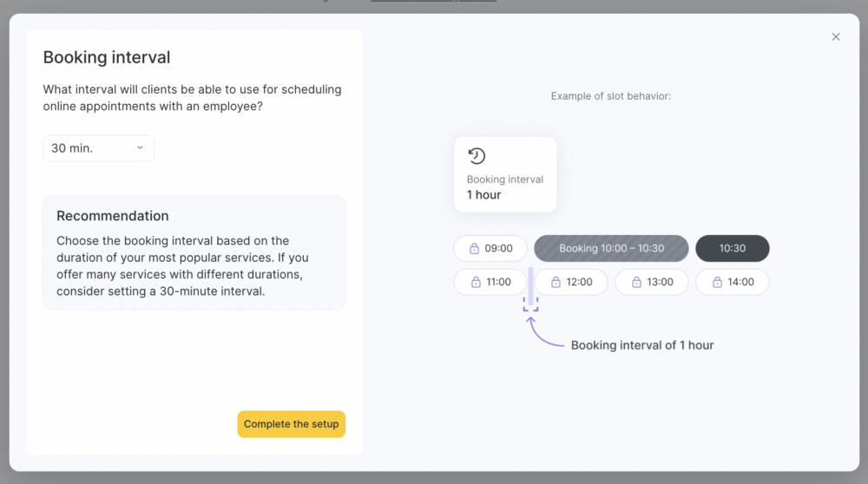Click the history clock icon in the card
The height and width of the screenshot is (484, 868).
[477, 156]
